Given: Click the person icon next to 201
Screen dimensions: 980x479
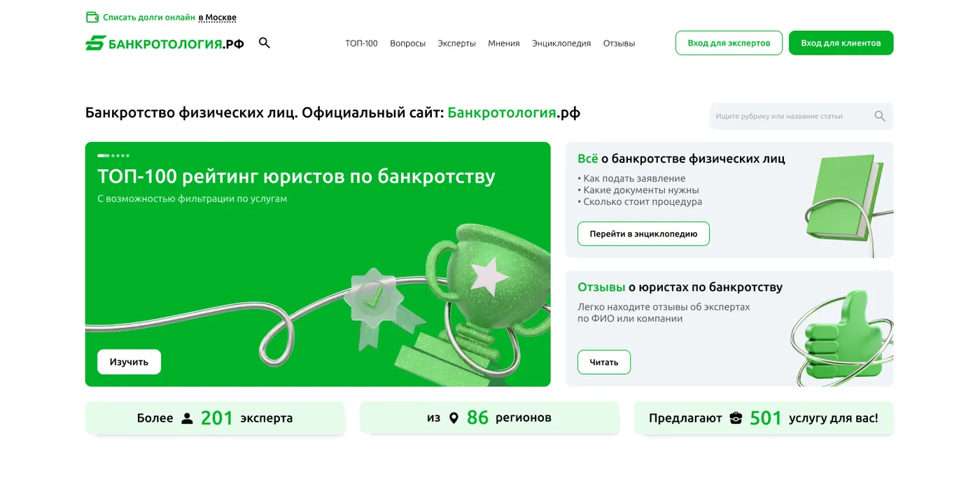Looking at the screenshot, I should pos(187,418).
